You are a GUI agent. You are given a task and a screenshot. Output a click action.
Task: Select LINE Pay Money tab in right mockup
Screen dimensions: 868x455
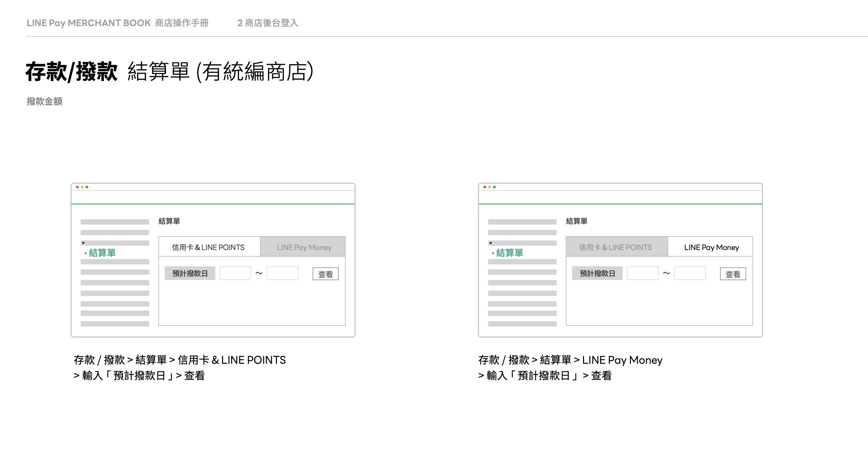[x=711, y=247]
